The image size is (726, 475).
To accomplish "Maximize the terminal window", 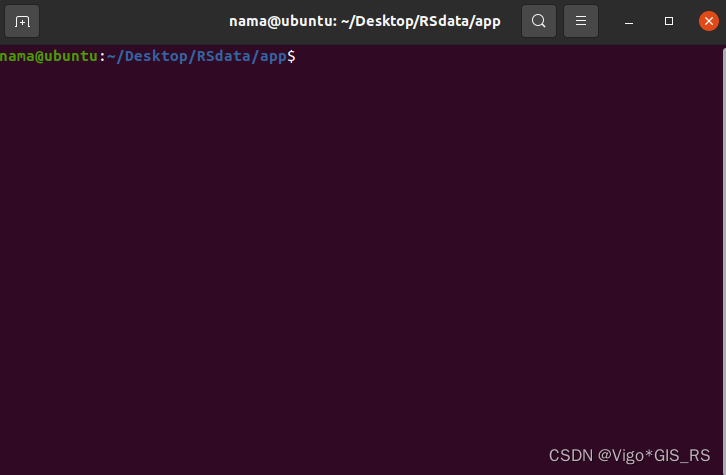I will 669,21.
